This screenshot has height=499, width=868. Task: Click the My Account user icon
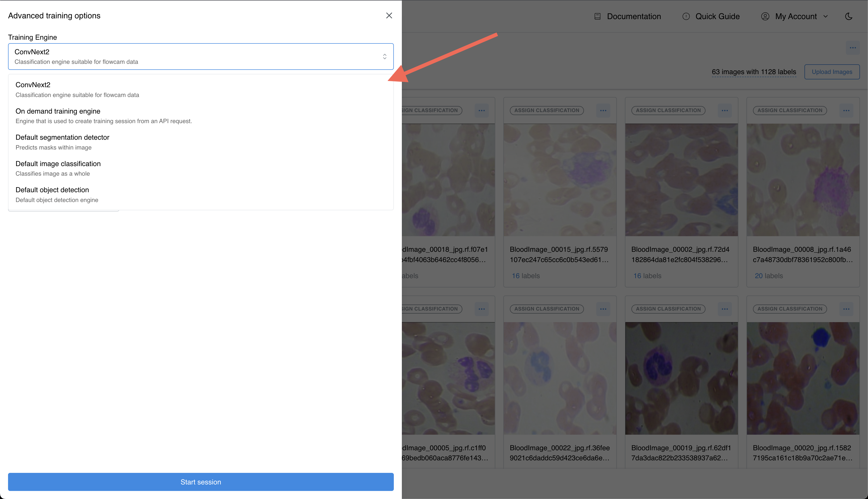tap(765, 16)
